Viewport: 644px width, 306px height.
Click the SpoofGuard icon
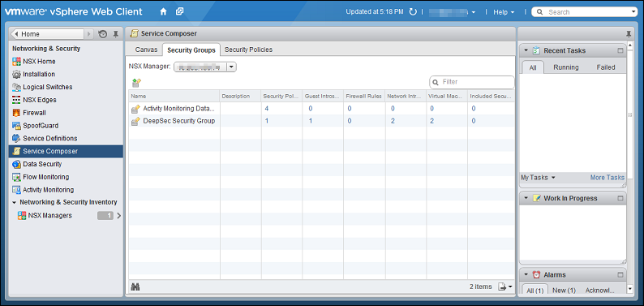[16, 126]
